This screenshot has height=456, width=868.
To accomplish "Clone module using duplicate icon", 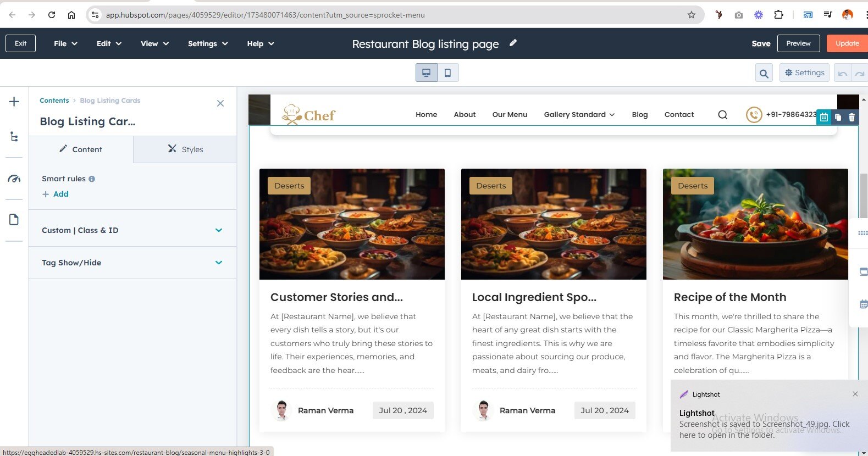I will point(838,117).
